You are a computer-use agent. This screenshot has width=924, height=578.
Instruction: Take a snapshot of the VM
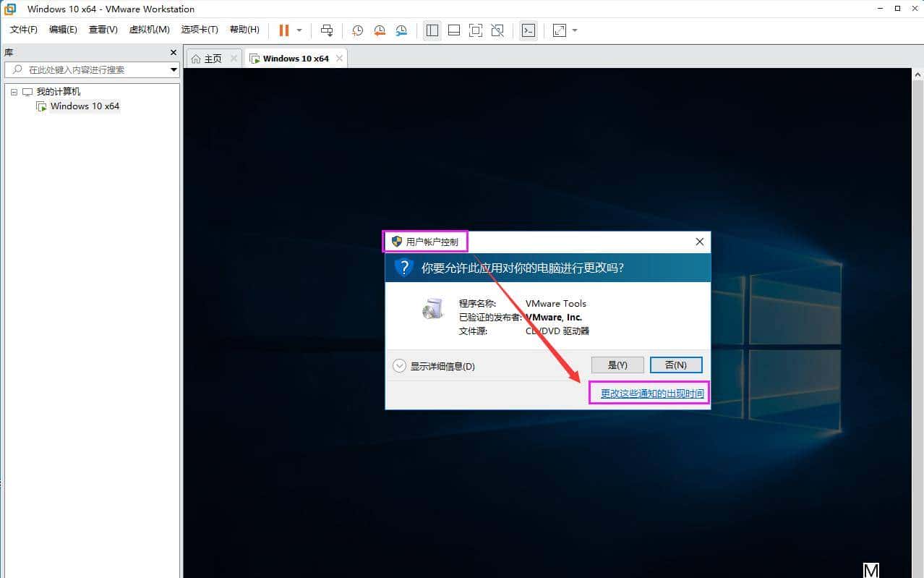pos(357,30)
